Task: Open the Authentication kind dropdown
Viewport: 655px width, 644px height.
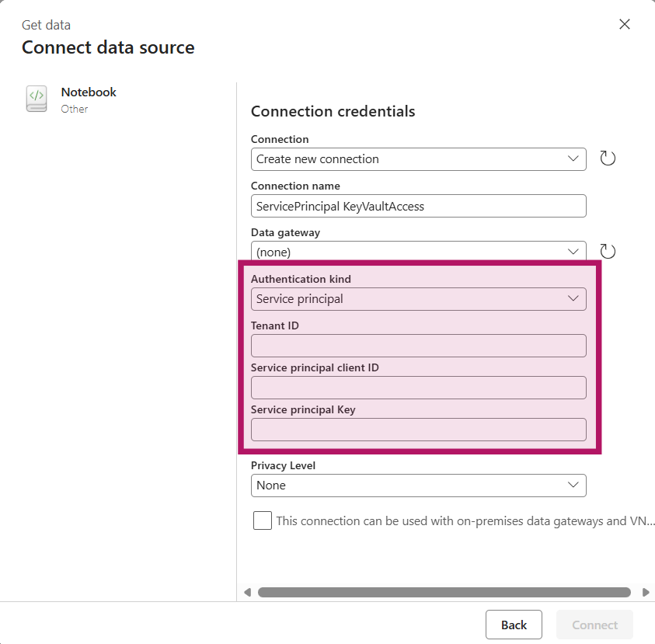Action: tap(418, 299)
